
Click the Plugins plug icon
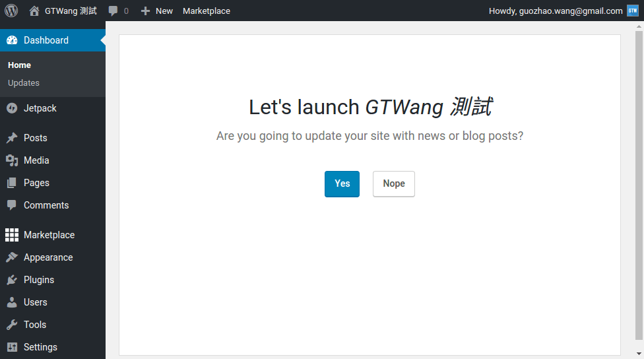[12, 280]
